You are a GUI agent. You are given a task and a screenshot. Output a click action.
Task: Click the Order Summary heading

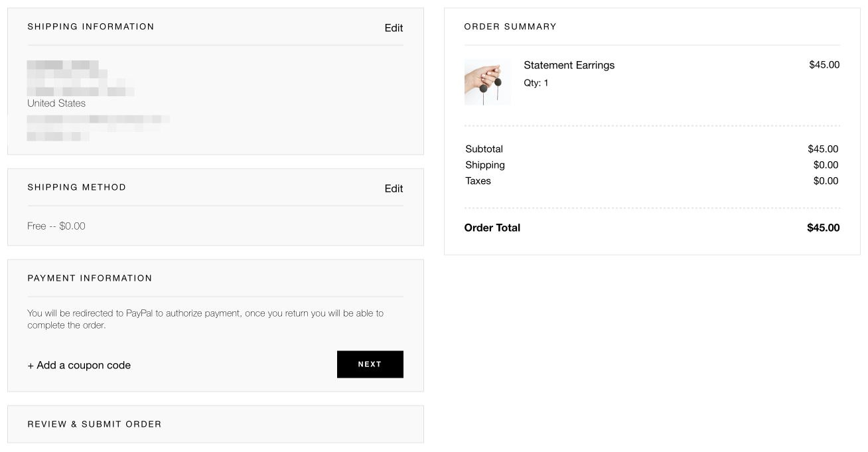(510, 27)
